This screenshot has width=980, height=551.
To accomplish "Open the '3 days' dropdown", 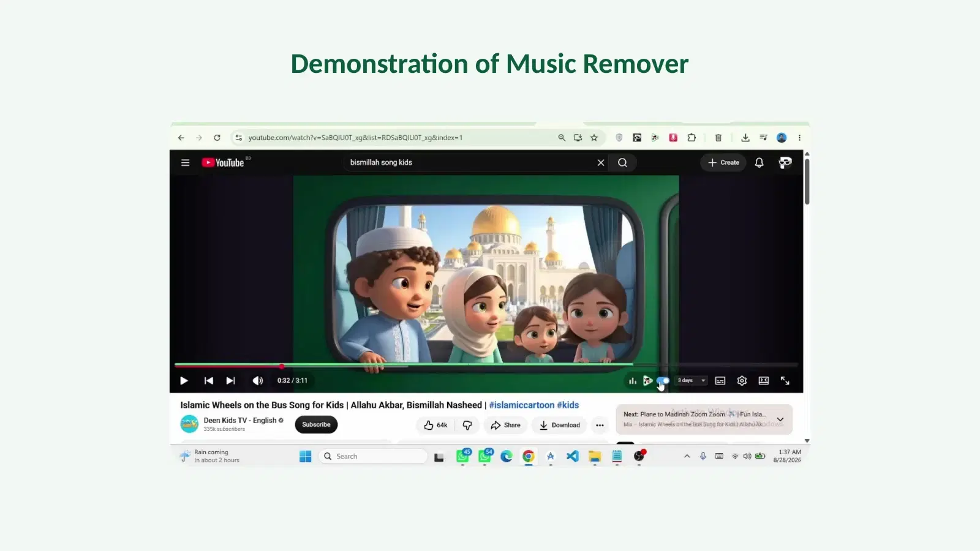I will (692, 381).
